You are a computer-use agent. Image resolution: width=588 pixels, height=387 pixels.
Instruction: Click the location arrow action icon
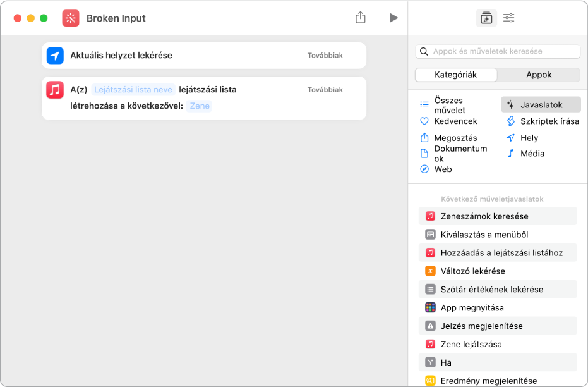55,56
